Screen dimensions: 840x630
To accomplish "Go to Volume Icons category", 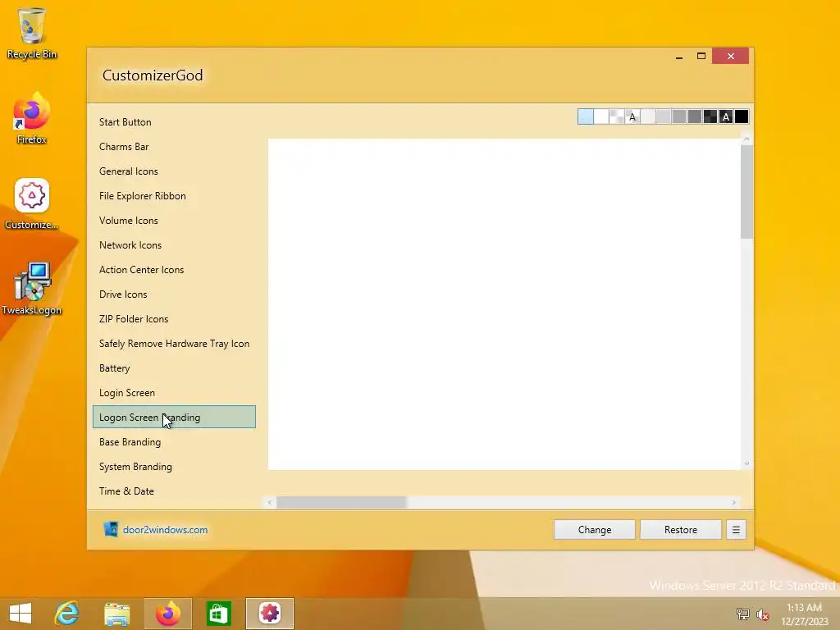I will click(x=174, y=221).
